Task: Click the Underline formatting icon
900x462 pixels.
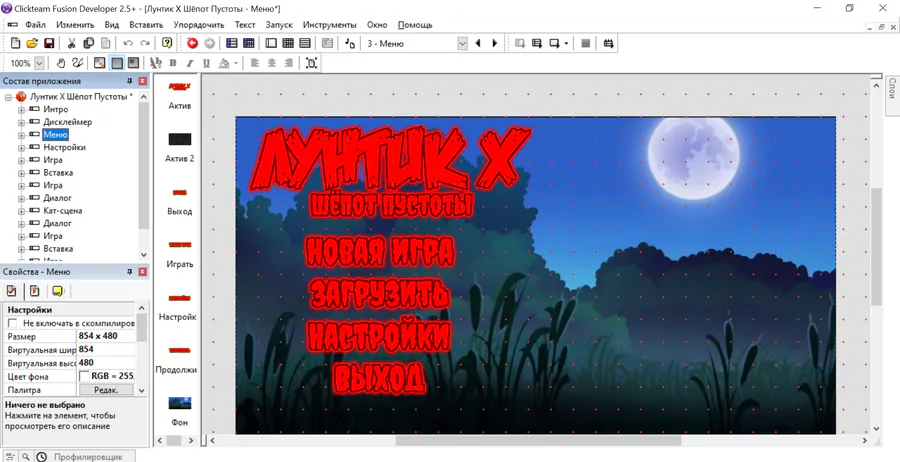Action: pos(206,63)
